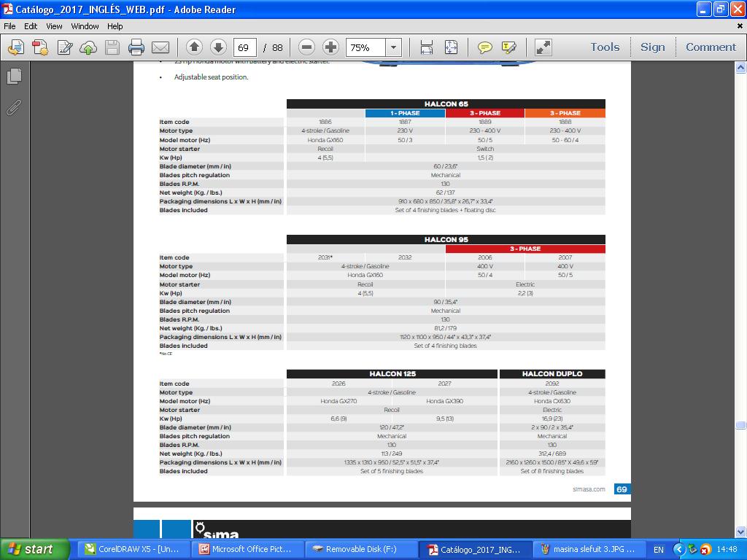Click item code 2092 under HALCON DUPLO
The width and height of the screenshot is (747, 560).
(x=552, y=384)
